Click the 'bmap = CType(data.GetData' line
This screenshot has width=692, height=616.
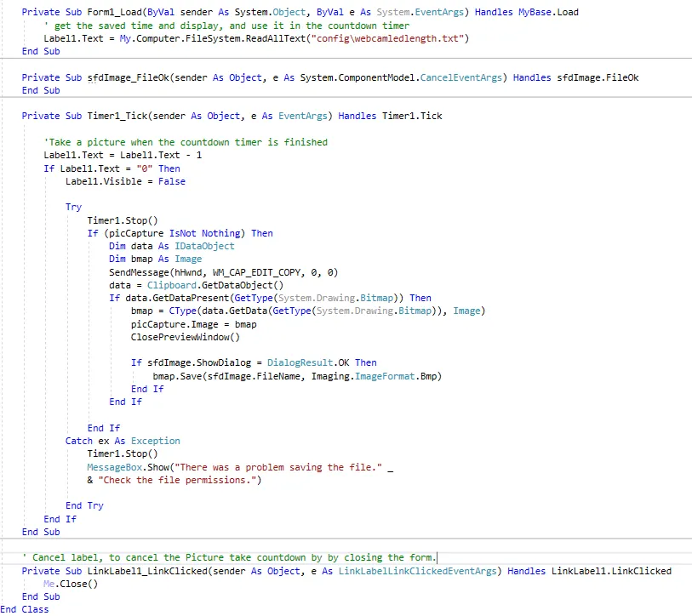tap(308, 311)
